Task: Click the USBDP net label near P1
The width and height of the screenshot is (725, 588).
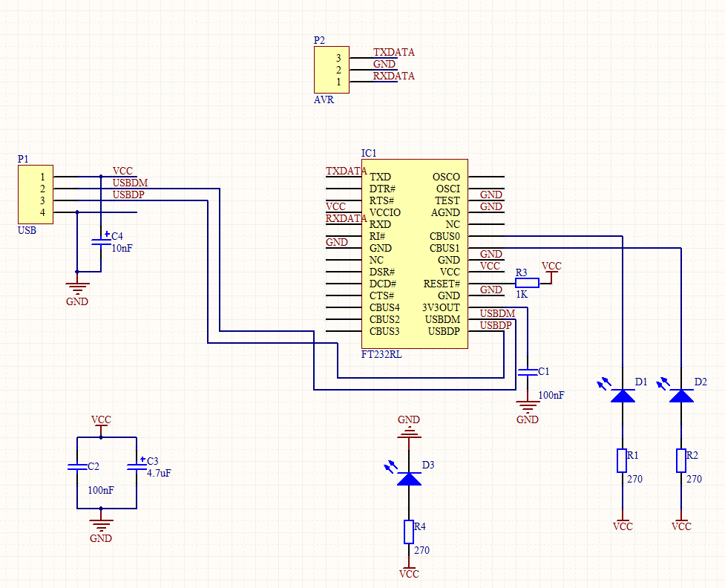Action: (x=128, y=195)
